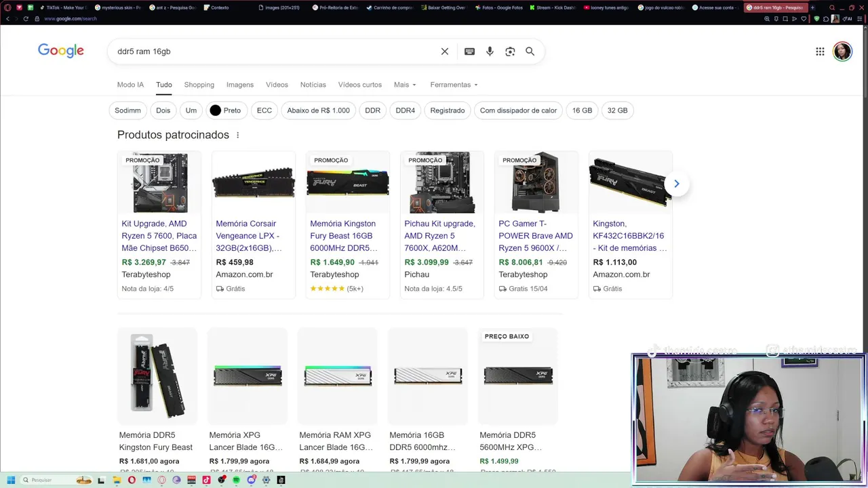Click the Memória DDR5 Kingston Fury Beast thumbnail

click(x=157, y=375)
